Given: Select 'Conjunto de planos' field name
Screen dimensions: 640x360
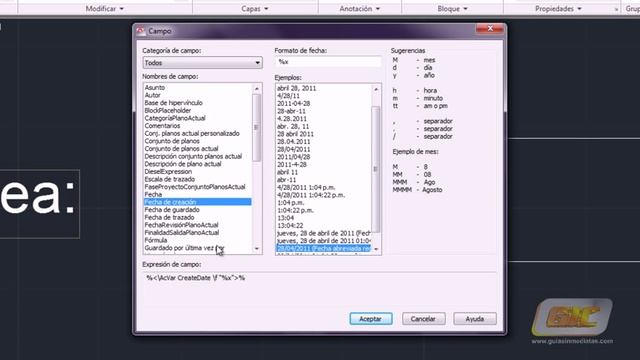Looking at the screenshot, I should coord(172,141).
